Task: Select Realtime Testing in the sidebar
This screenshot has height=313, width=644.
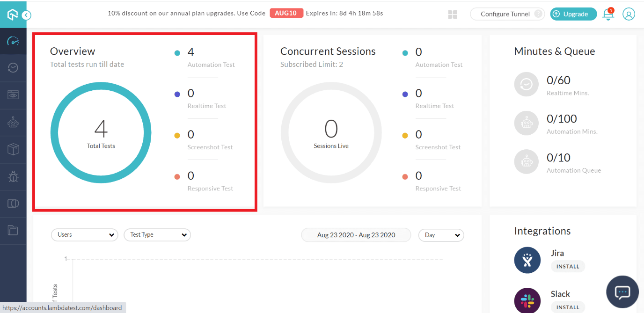Action: [13, 68]
